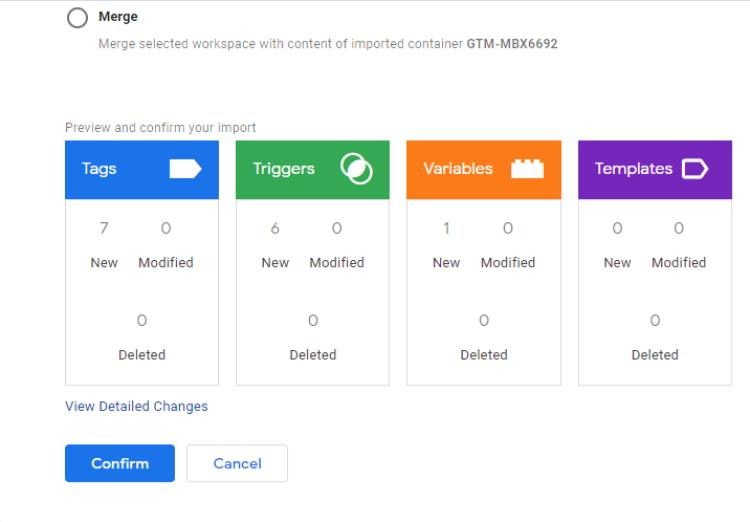
Task: Click the Variables building-block icon
Action: [x=527, y=169]
